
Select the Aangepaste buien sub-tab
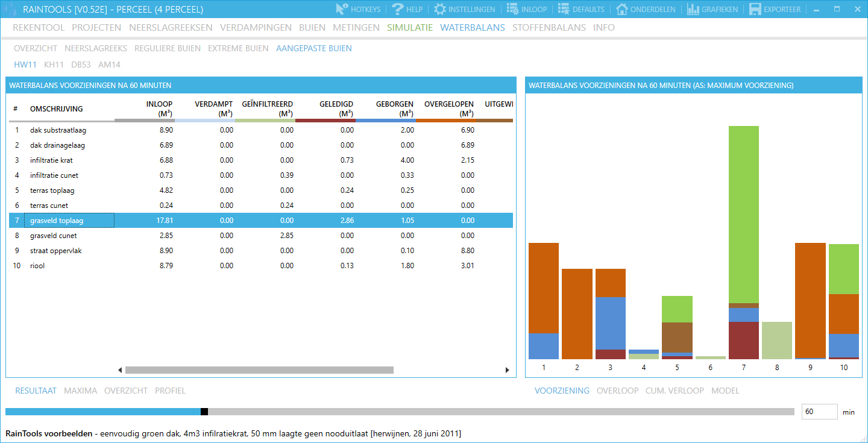314,48
